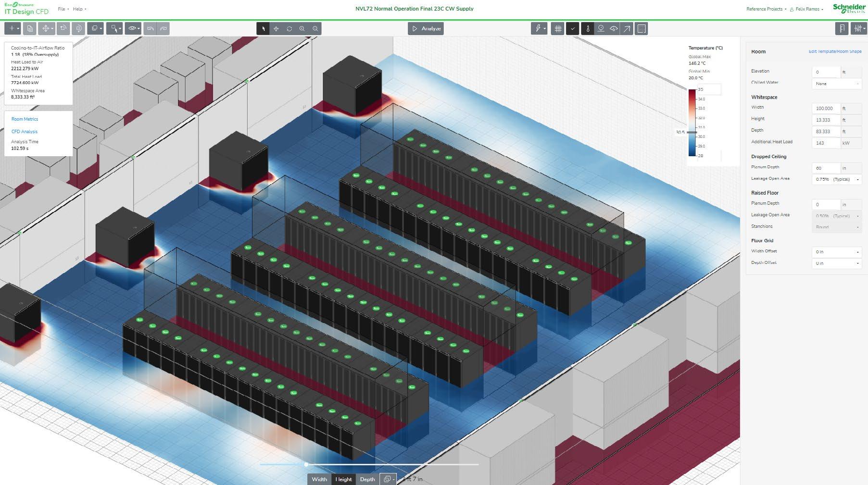Open the plane layers dropdown beside Depth
This screenshot has width=868, height=485.
pyautogui.click(x=388, y=479)
